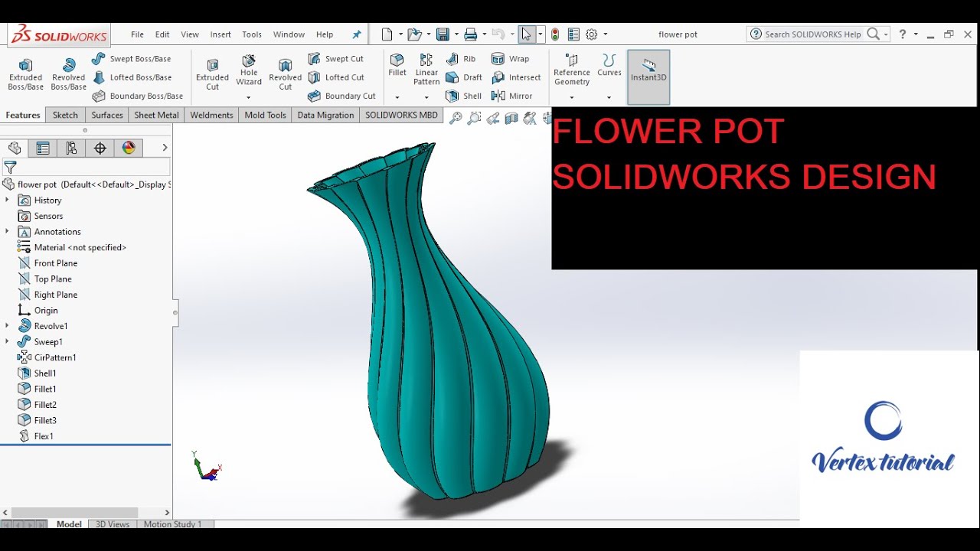Screen dimensions: 980x551
Task: Expand the Sweep1 feature node
Action: tap(8, 341)
